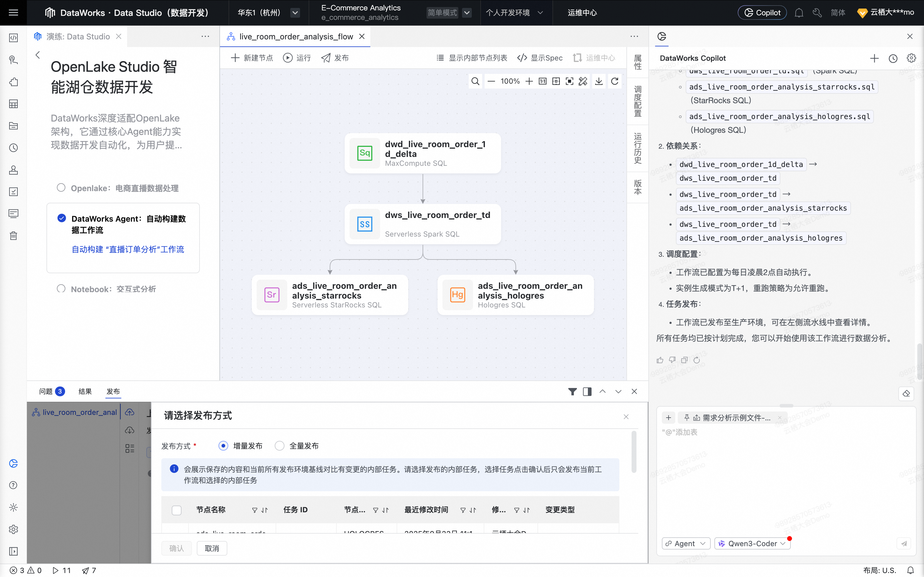This screenshot has width=924, height=577.
Task: Select 增量发布 radio option
Action: coord(223,446)
